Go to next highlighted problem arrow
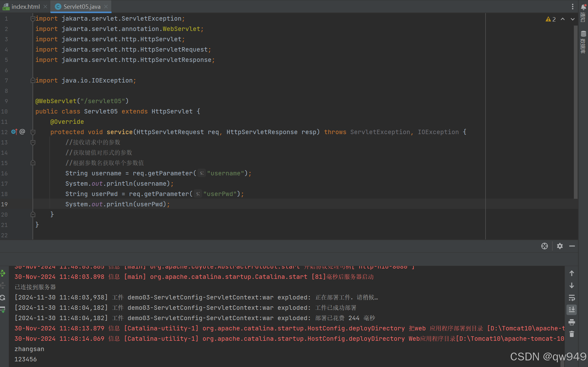The image size is (588, 367). tap(572, 19)
